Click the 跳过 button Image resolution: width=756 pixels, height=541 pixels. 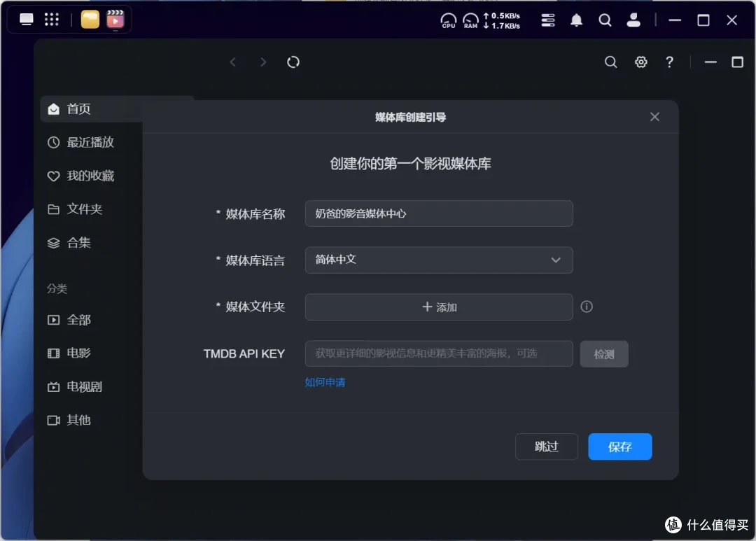tap(546, 447)
